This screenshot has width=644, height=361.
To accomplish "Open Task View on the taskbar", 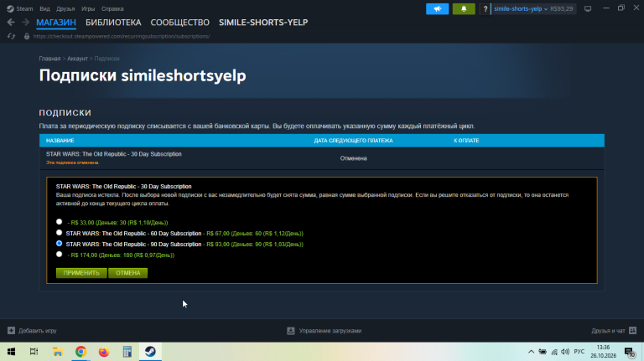I will pos(34,352).
